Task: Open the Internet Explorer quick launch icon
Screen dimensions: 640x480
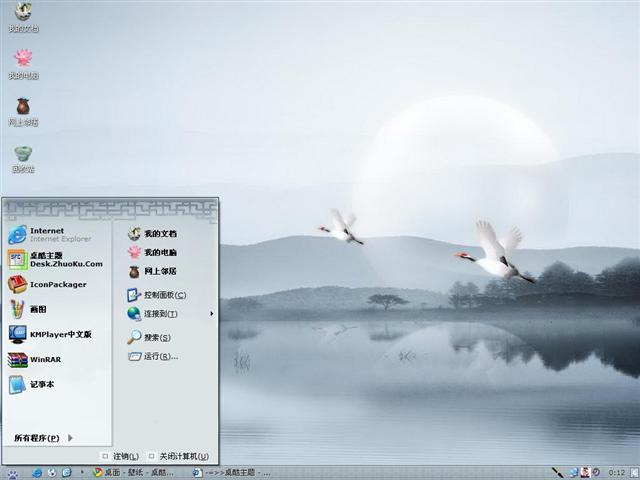Action: (x=37, y=473)
